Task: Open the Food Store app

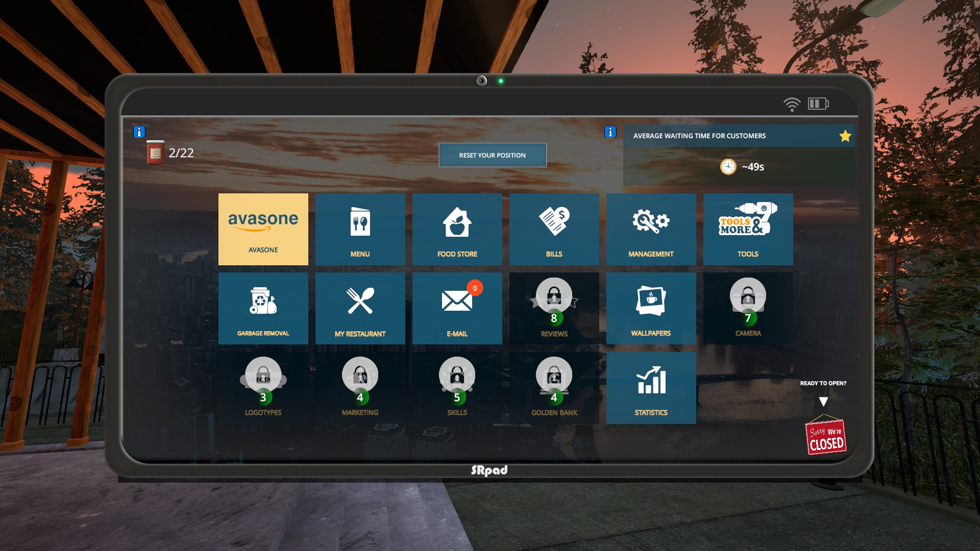Action: pos(457,229)
